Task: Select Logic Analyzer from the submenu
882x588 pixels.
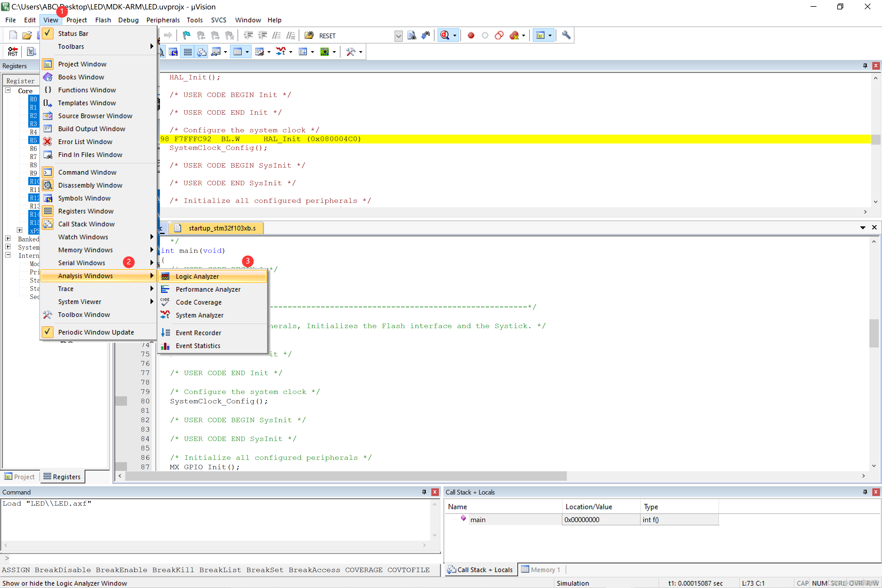Action: [x=197, y=276]
